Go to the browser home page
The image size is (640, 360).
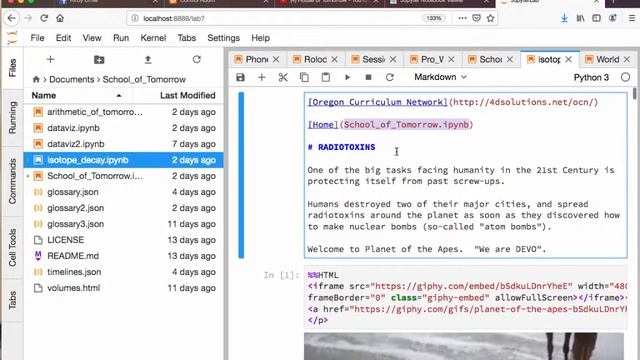point(60,18)
